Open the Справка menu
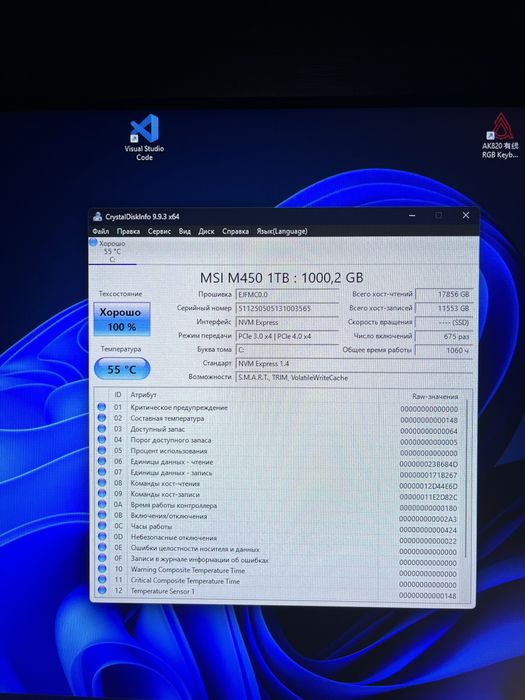 point(235,231)
